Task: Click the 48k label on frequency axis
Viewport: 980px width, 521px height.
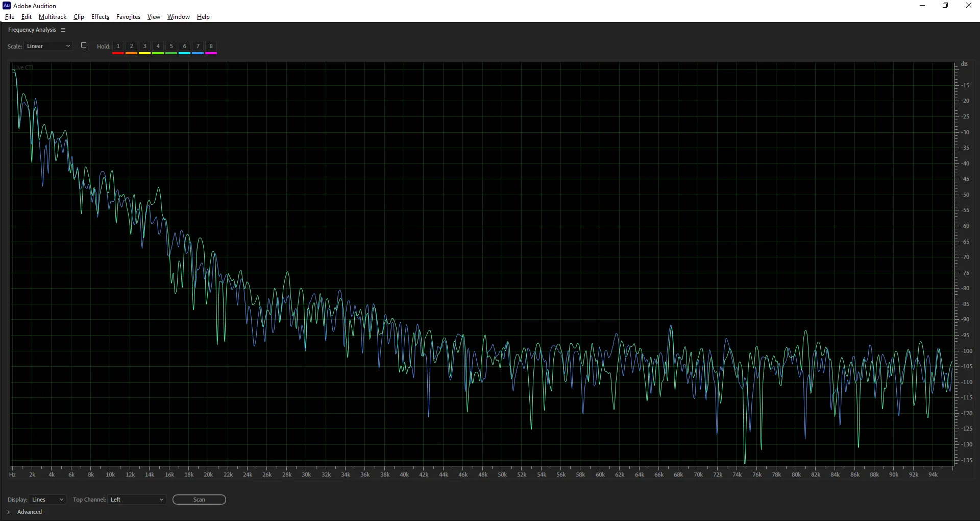Action: click(x=483, y=475)
